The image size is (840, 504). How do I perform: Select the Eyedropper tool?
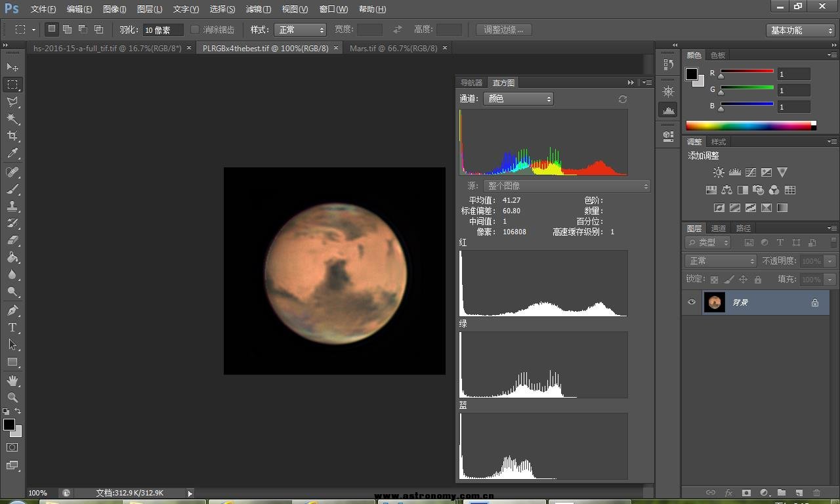click(12, 154)
